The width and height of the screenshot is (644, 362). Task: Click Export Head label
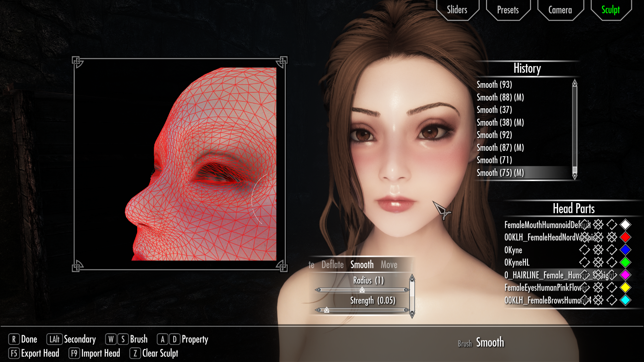pyautogui.click(x=40, y=353)
